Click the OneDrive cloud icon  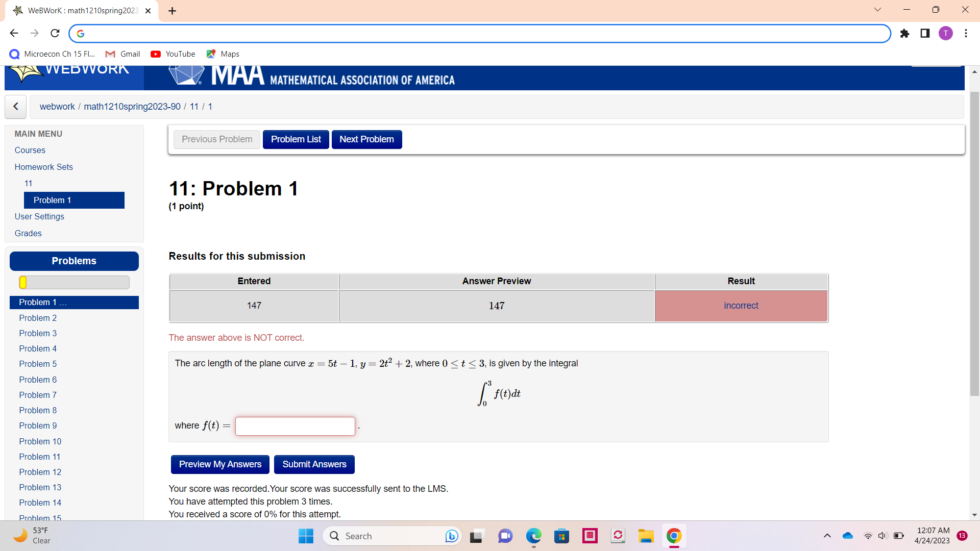pyautogui.click(x=848, y=536)
